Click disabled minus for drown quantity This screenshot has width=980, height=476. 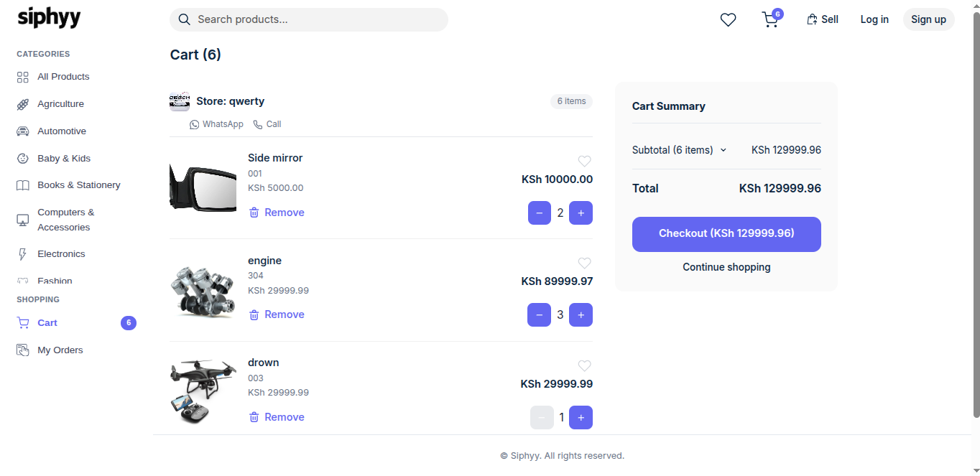(542, 418)
